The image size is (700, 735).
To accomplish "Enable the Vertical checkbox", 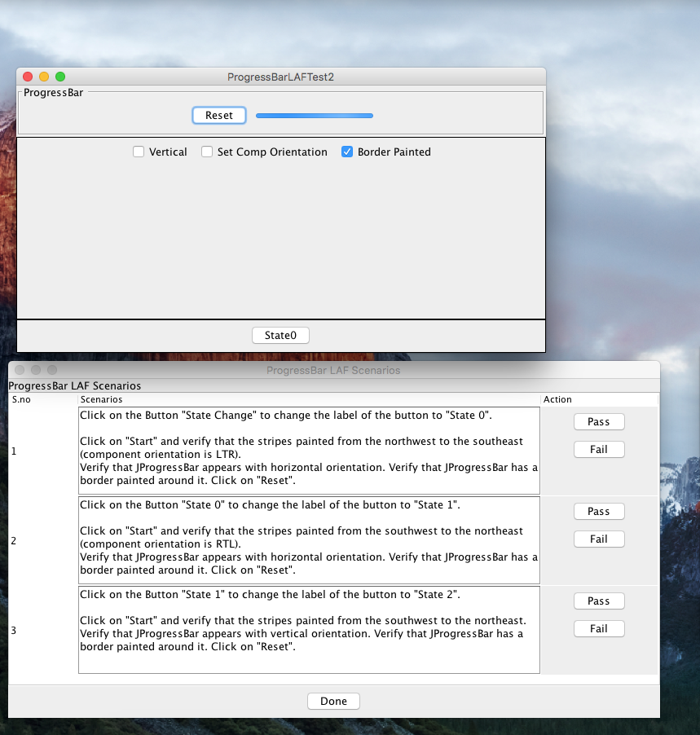I will click(x=139, y=152).
